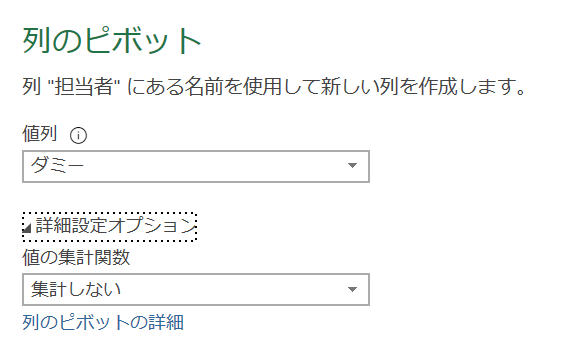
Task: Open the 値列 dropdown showing ダミー
Action: [196, 166]
